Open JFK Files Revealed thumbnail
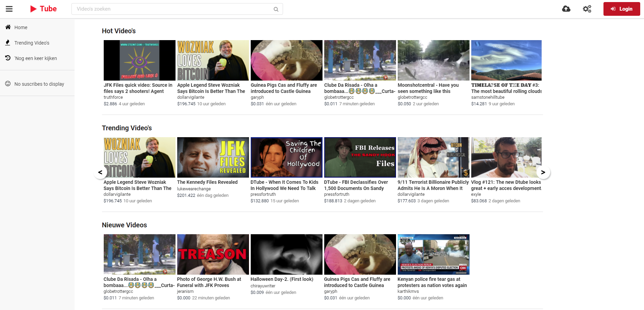The height and width of the screenshot is (310, 644). click(213, 157)
